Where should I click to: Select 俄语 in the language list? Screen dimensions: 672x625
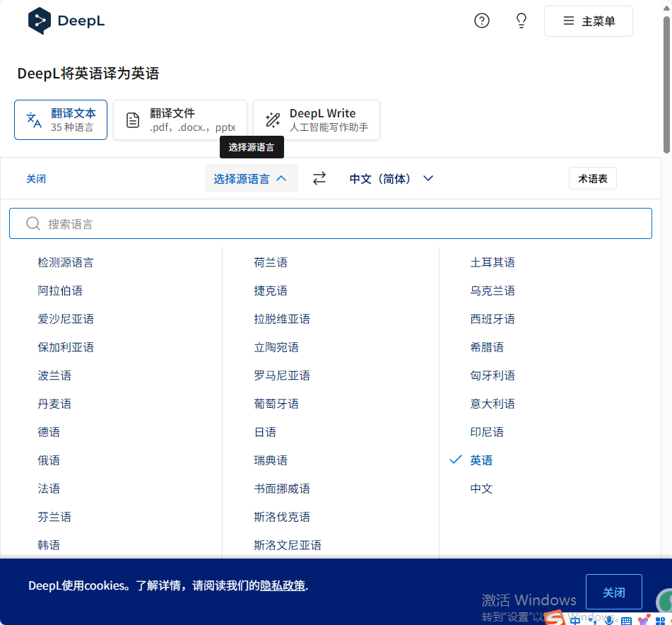point(49,460)
